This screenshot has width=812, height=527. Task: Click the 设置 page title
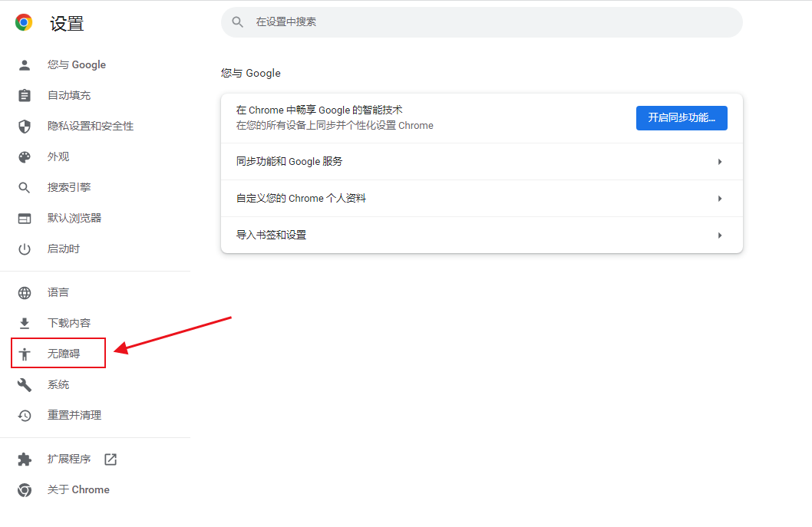pyautogui.click(x=67, y=23)
